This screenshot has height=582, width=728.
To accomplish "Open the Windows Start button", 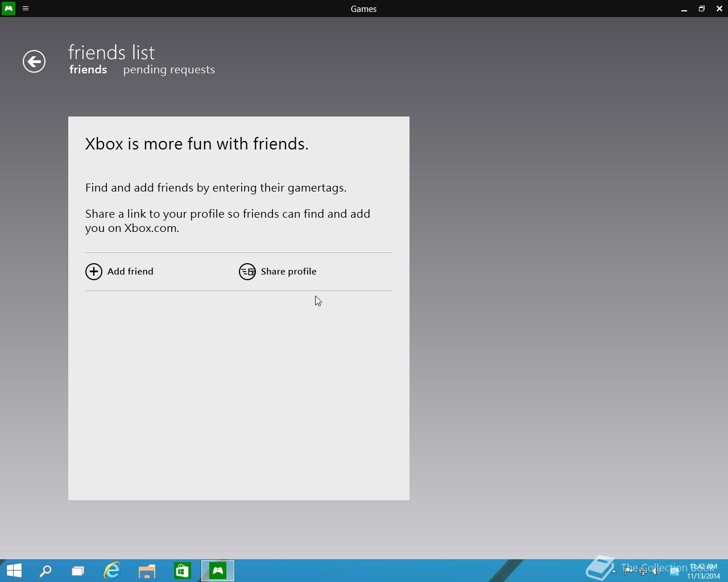I will pyautogui.click(x=14, y=571).
